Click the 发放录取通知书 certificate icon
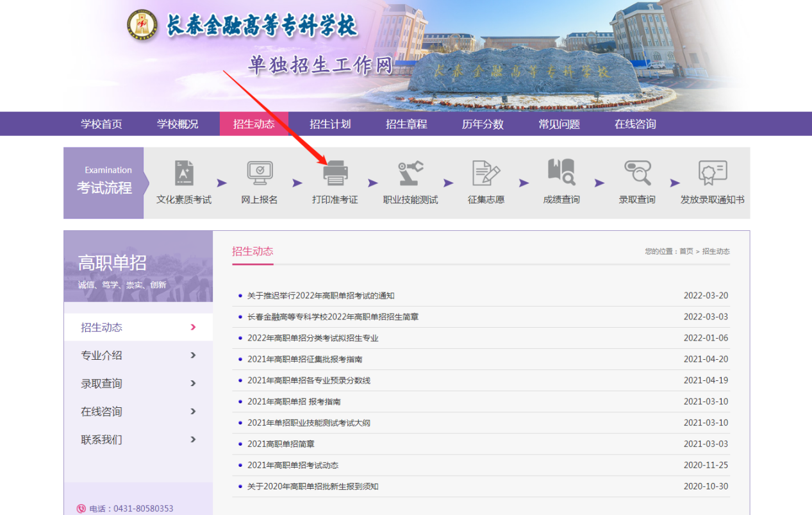 713,173
